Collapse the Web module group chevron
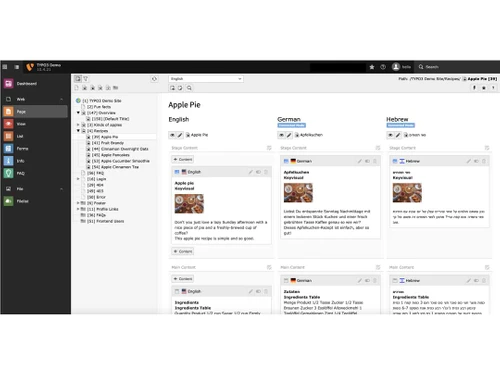 click(62, 99)
